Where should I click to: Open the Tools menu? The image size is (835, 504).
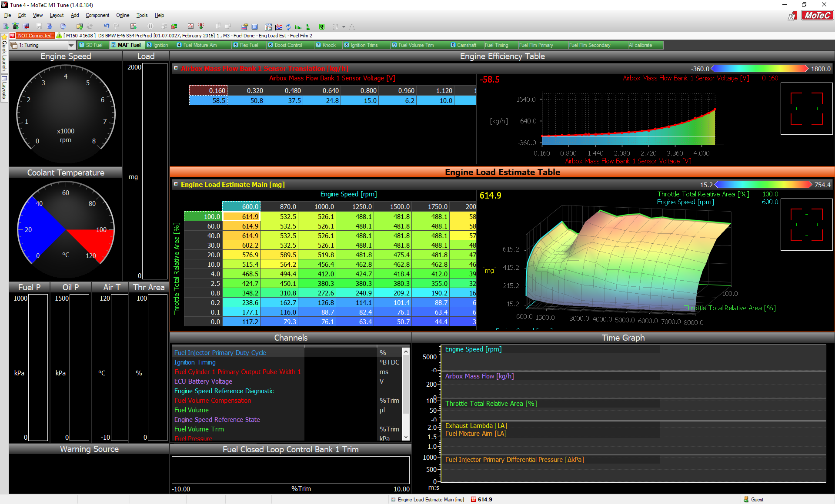(x=142, y=15)
